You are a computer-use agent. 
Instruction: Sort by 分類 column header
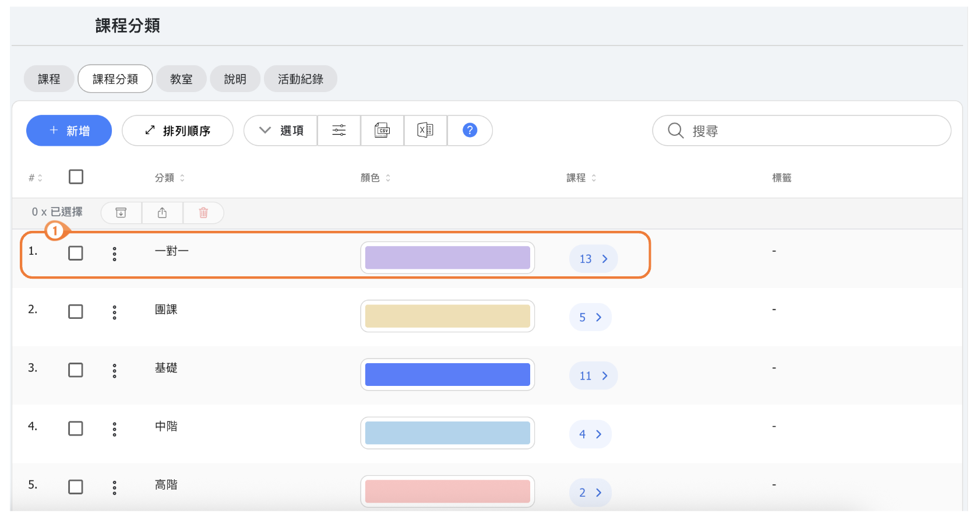[169, 178]
